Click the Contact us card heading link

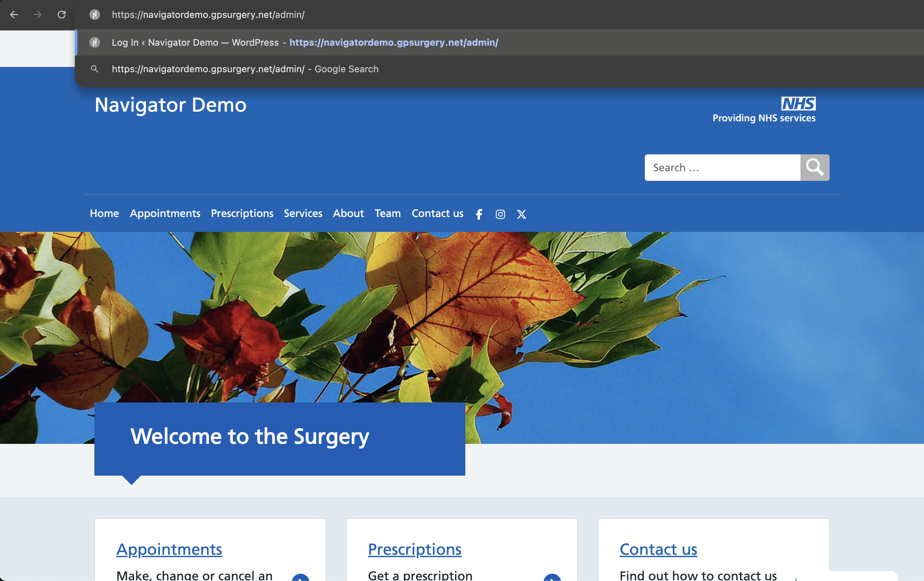pyautogui.click(x=658, y=550)
